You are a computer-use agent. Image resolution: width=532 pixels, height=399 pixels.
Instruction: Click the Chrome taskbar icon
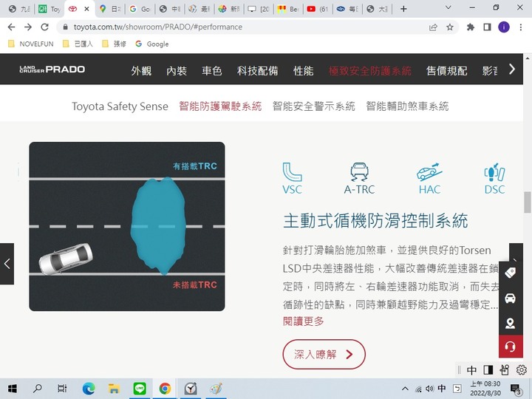click(165, 389)
